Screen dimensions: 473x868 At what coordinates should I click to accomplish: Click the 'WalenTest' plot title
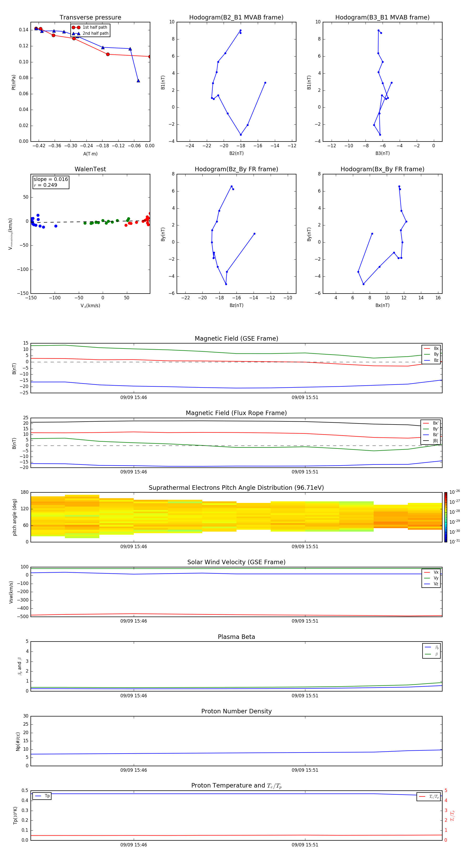(90, 169)
